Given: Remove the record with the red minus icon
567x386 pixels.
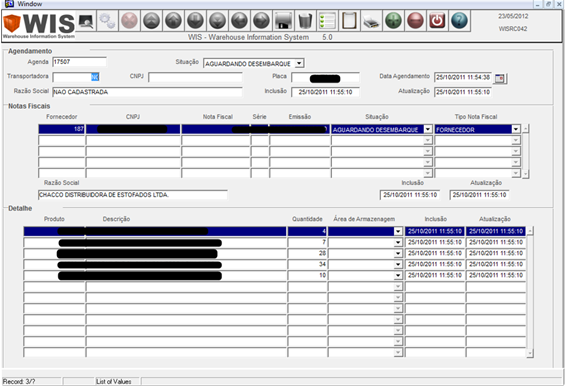Looking at the screenshot, I should 415,21.
